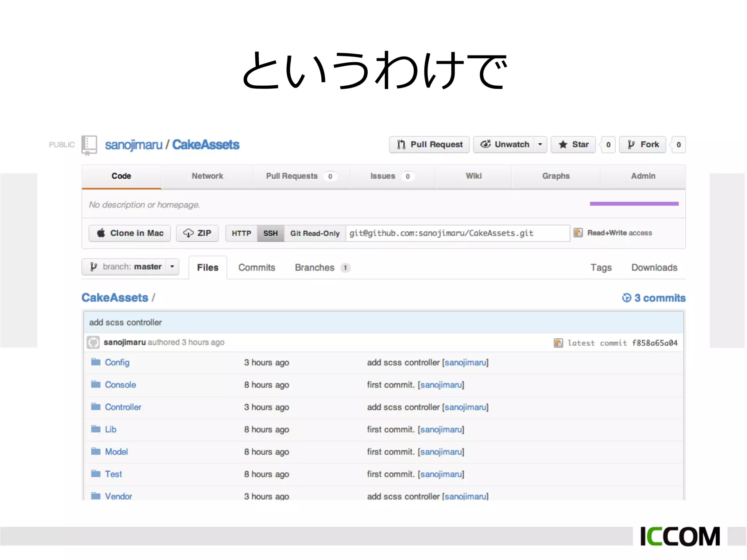
Task: Open the branch: master dropdown
Action: coord(130,267)
